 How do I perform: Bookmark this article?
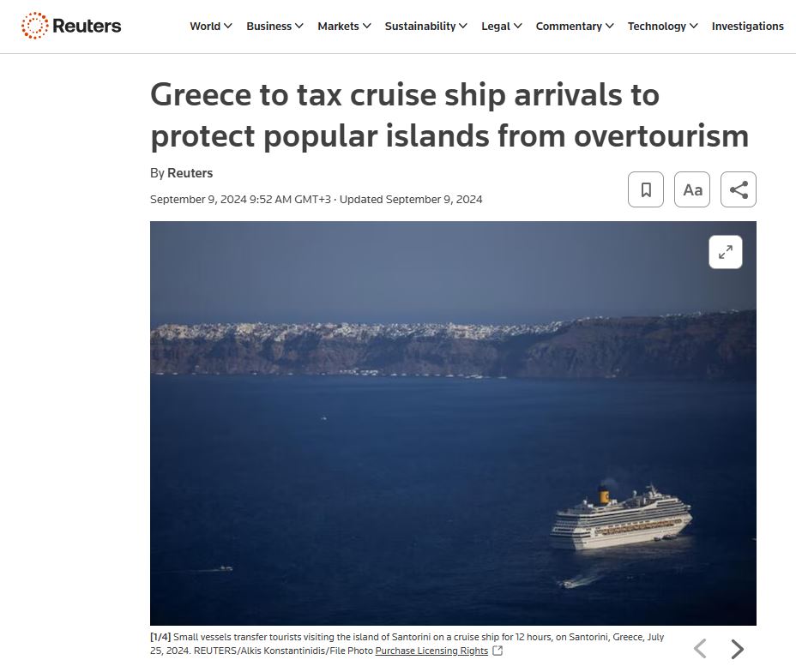coord(646,189)
